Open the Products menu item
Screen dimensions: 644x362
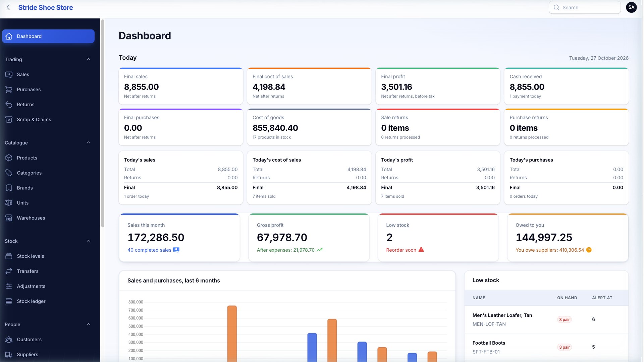(x=48, y=158)
